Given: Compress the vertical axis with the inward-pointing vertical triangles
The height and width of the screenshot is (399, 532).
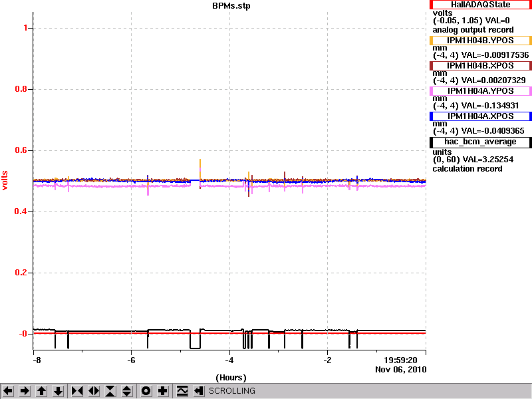Looking at the screenshot, I should tap(110, 391).
